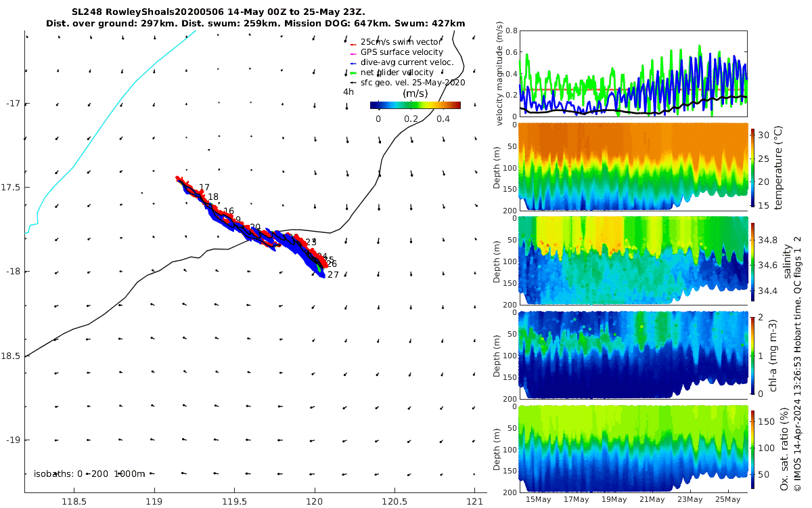
Task: Click day marker '17' on the glider track
Action: tap(204, 188)
